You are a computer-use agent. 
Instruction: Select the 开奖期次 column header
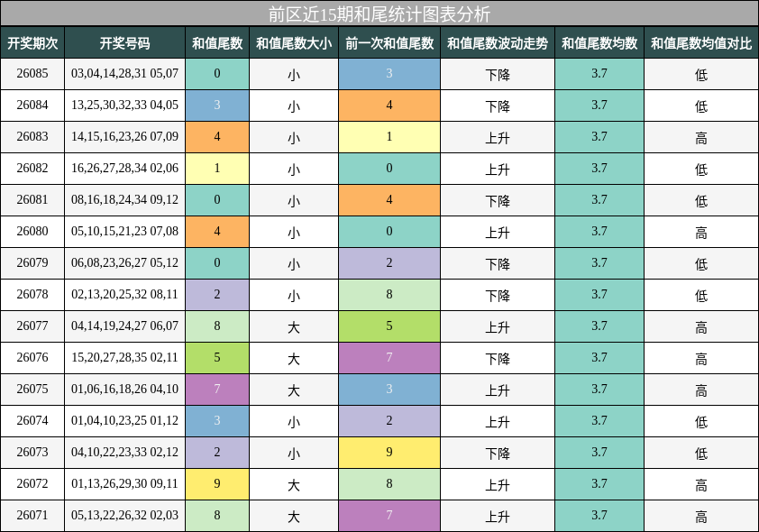pyautogui.click(x=32, y=43)
